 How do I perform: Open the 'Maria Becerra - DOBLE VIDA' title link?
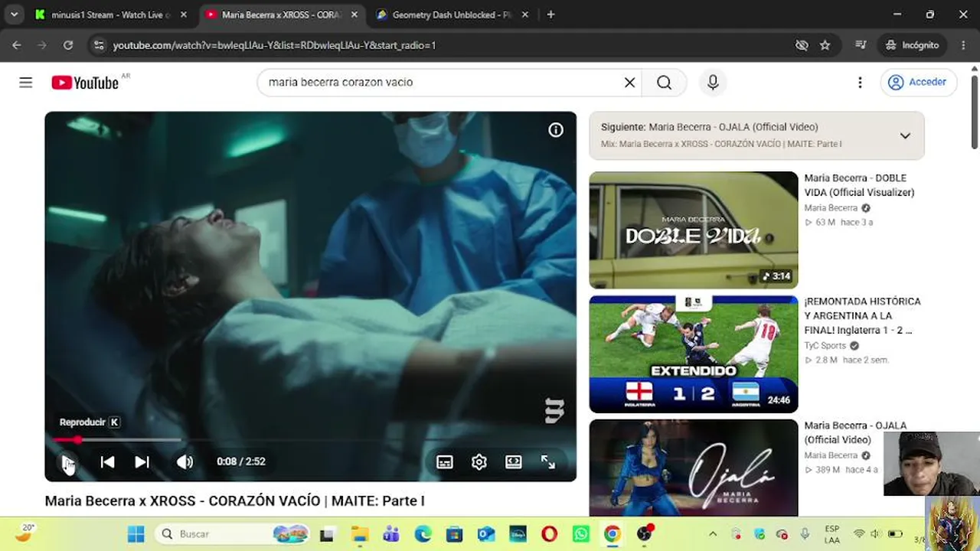pyautogui.click(x=859, y=185)
